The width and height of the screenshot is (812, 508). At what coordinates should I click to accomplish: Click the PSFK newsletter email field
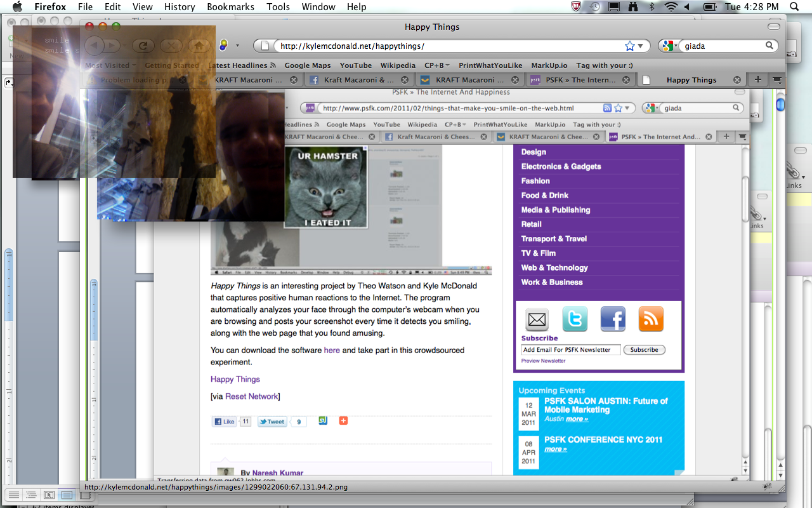click(570, 350)
